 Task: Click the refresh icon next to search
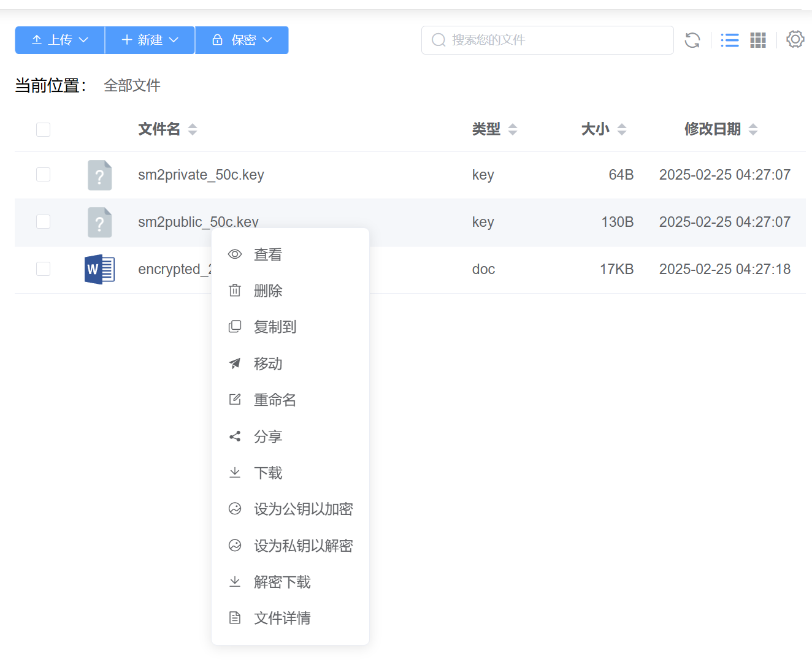pyautogui.click(x=692, y=40)
